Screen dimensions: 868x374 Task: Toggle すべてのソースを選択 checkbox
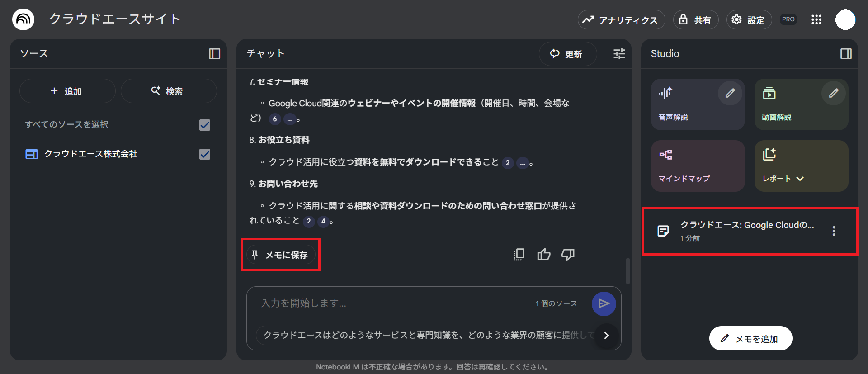click(x=205, y=125)
